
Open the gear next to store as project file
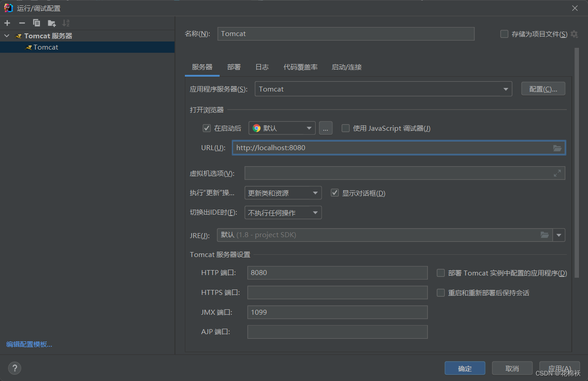point(574,34)
